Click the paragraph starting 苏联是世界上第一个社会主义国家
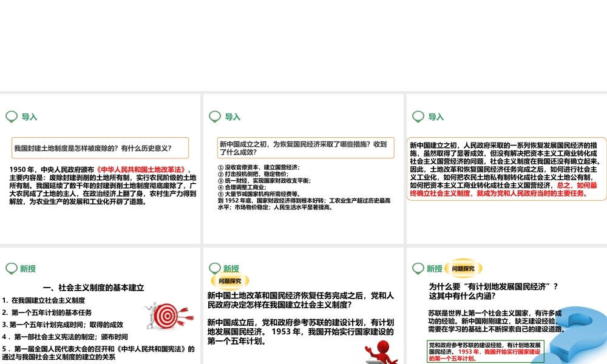 497,321
